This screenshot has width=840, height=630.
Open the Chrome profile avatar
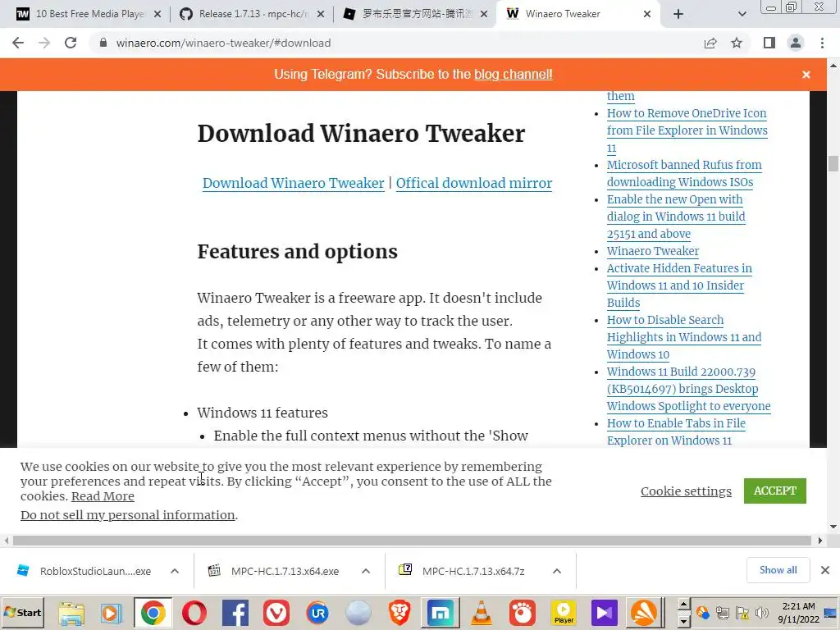(x=796, y=43)
